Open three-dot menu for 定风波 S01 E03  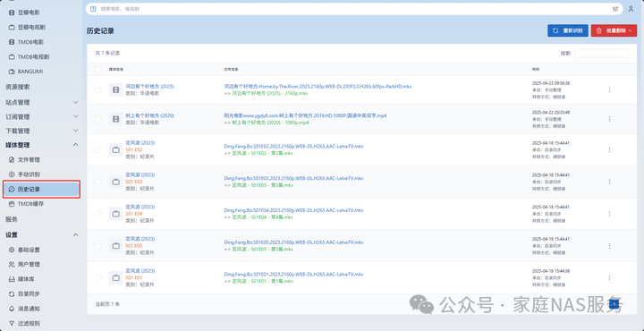(609, 182)
